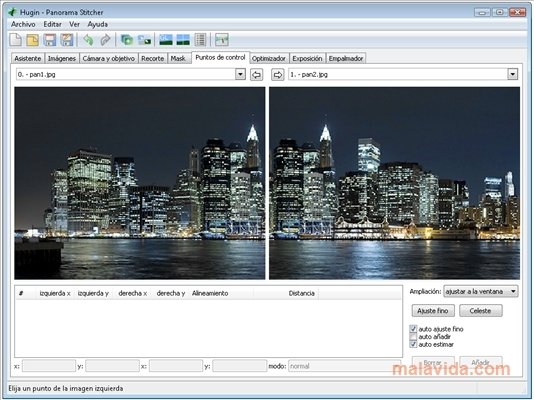Open the Archivo menu

pyautogui.click(x=23, y=24)
